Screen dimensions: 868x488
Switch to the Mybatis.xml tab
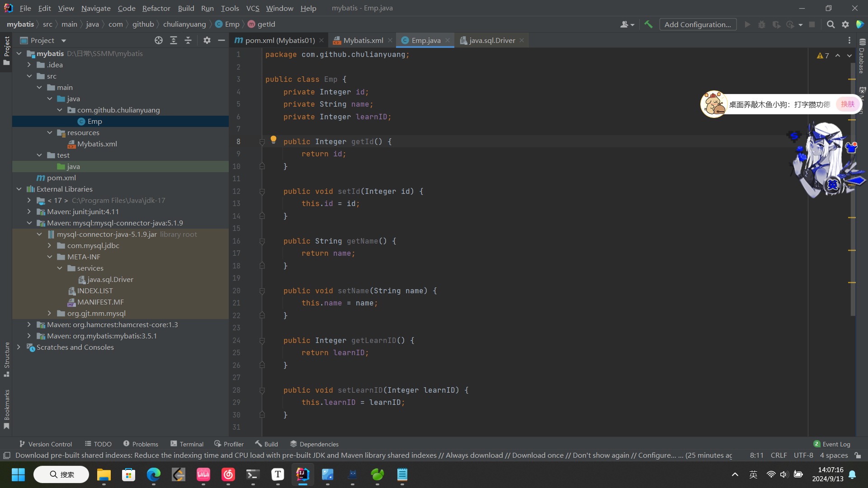[363, 40]
